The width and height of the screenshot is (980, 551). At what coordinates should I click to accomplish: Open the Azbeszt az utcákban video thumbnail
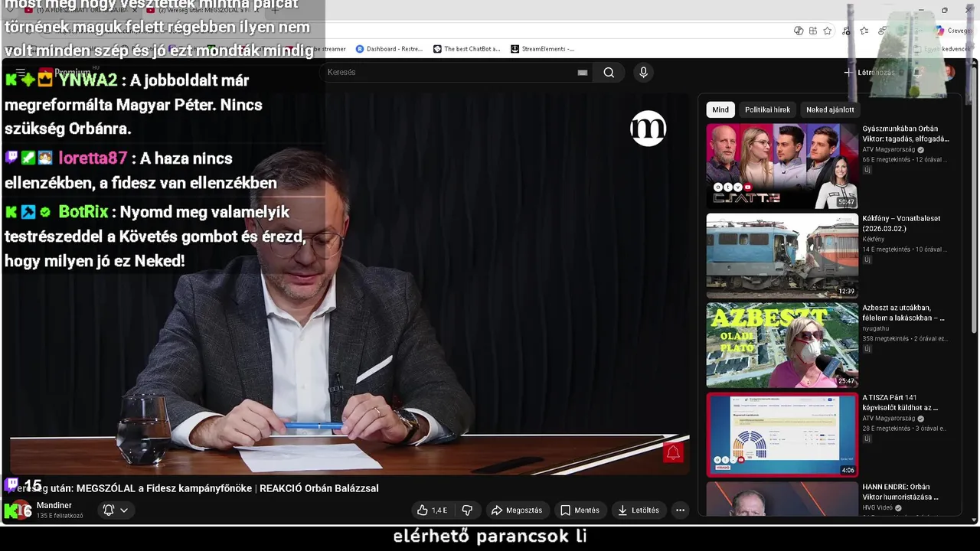[x=782, y=345]
